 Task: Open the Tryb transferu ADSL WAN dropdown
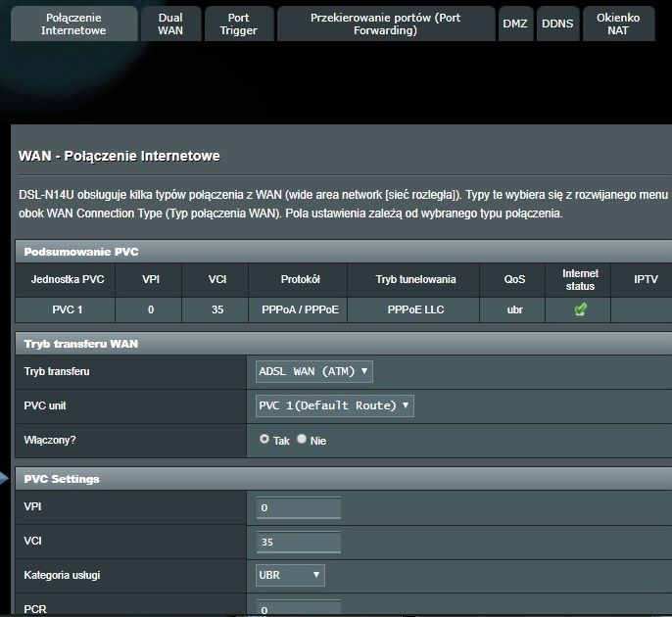(x=313, y=371)
